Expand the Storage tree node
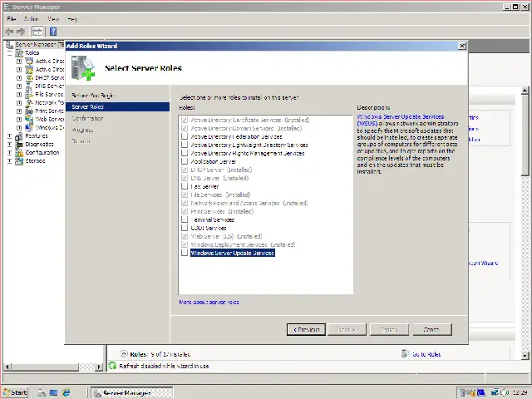532x399 pixels. click(x=9, y=160)
